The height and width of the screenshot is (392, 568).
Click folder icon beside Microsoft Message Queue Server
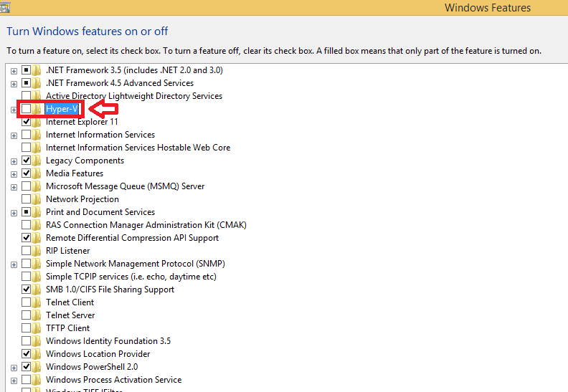coord(37,186)
